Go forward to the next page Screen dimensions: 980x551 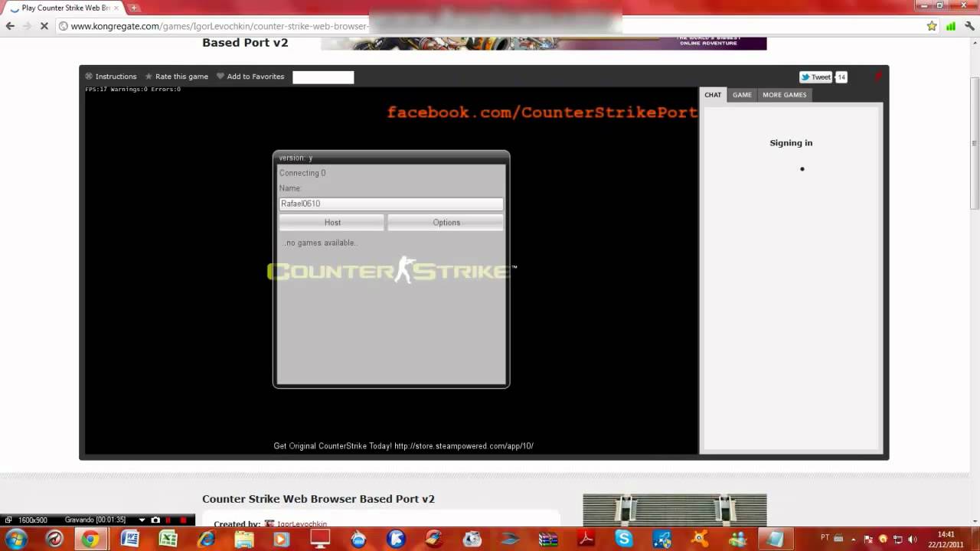tap(27, 26)
